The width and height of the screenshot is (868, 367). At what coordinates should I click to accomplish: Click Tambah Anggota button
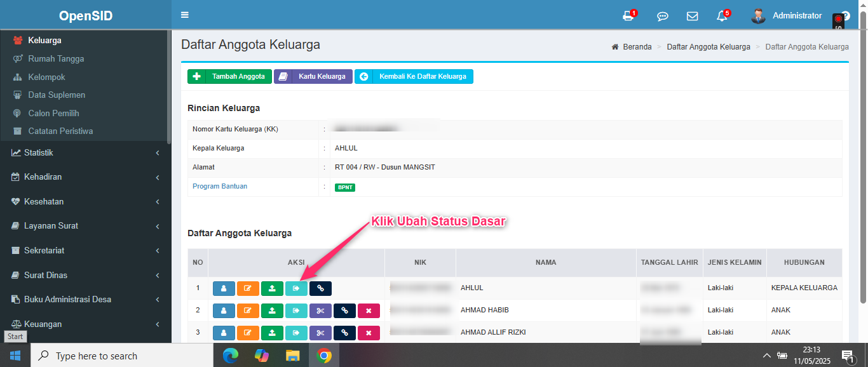click(230, 77)
